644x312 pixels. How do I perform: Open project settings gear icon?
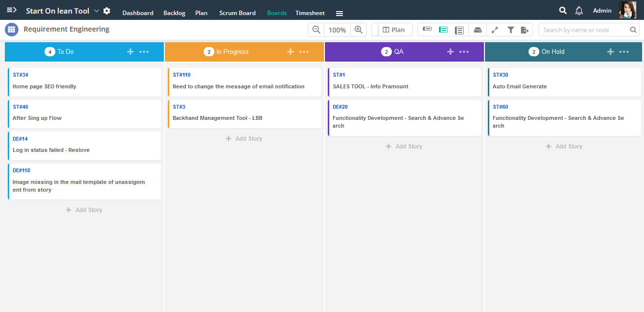(107, 11)
